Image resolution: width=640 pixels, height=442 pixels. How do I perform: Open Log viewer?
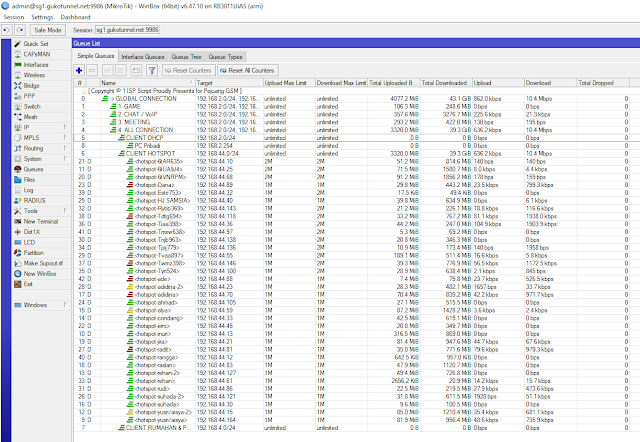point(28,190)
